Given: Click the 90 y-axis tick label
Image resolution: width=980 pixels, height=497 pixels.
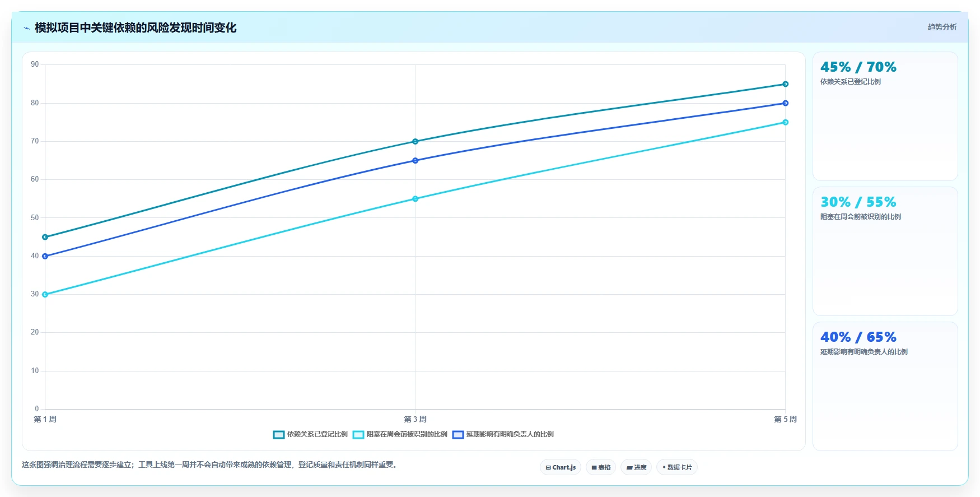Looking at the screenshot, I should [x=35, y=64].
